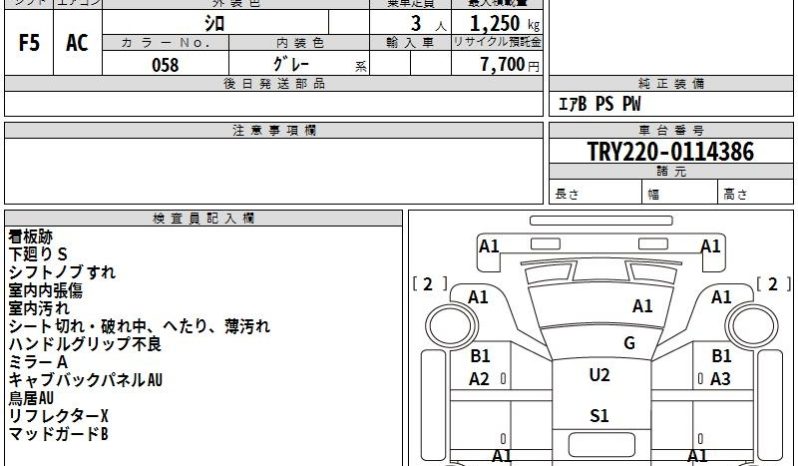Screen dimensions: 798x466
Task: Click the 内装色 header cell
Action: point(299,43)
